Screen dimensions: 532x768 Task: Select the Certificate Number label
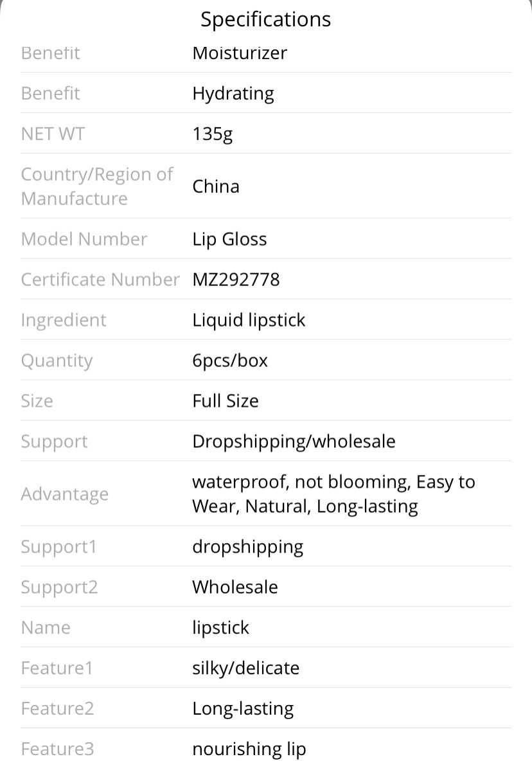100,280
